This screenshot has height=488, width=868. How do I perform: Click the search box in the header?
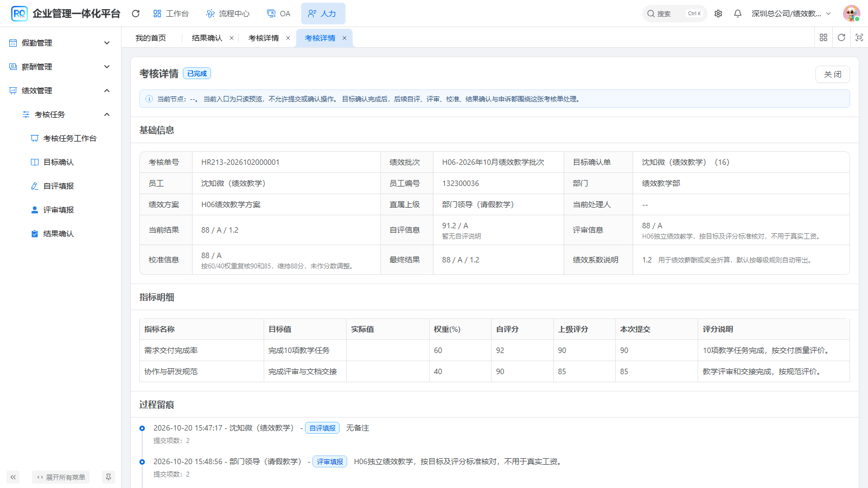point(674,14)
